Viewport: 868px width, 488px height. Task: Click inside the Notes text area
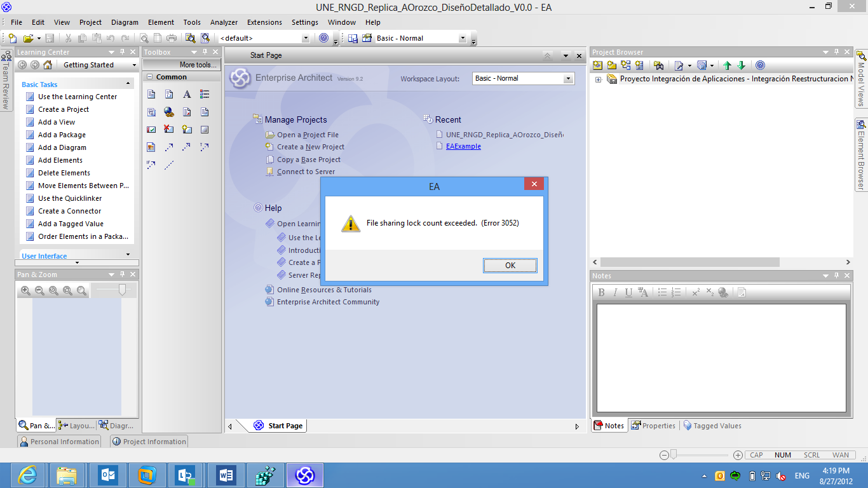pyautogui.click(x=721, y=358)
